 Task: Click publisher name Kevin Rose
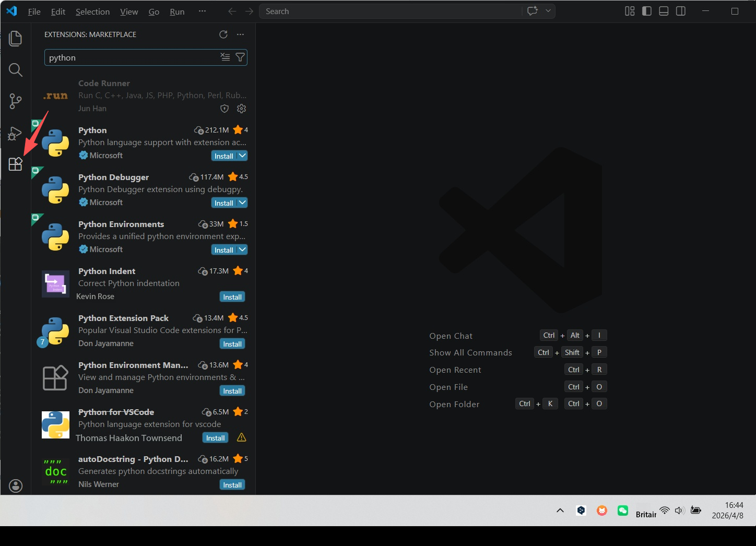[95, 296]
